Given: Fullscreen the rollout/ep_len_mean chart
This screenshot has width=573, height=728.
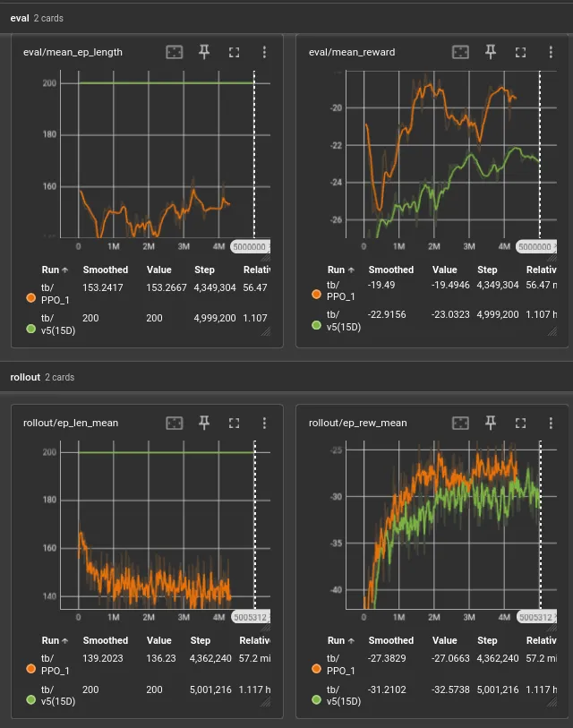Looking at the screenshot, I should (x=234, y=423).
